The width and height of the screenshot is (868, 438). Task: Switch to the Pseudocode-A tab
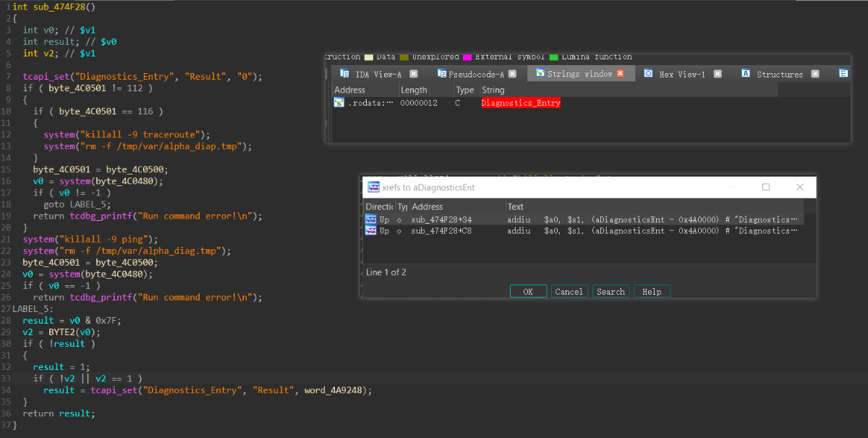(476, 74)
